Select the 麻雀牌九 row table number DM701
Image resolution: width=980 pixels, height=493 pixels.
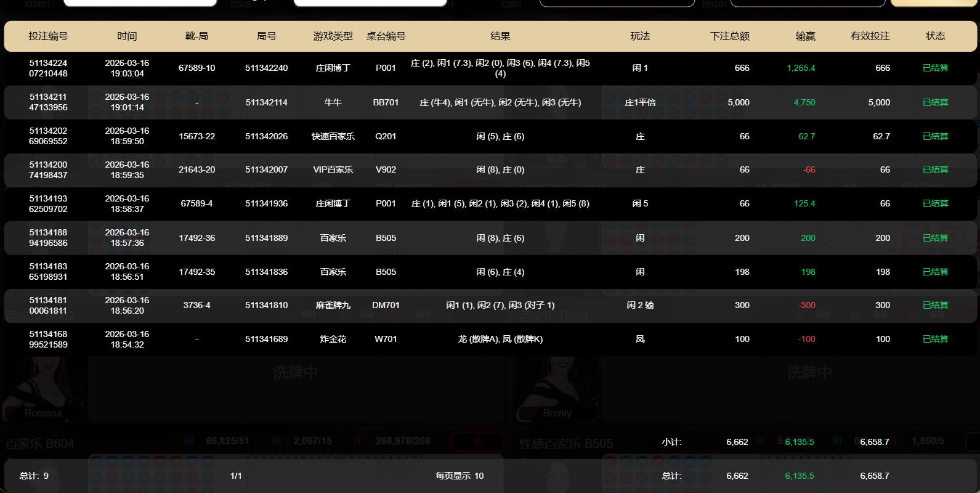386,305
